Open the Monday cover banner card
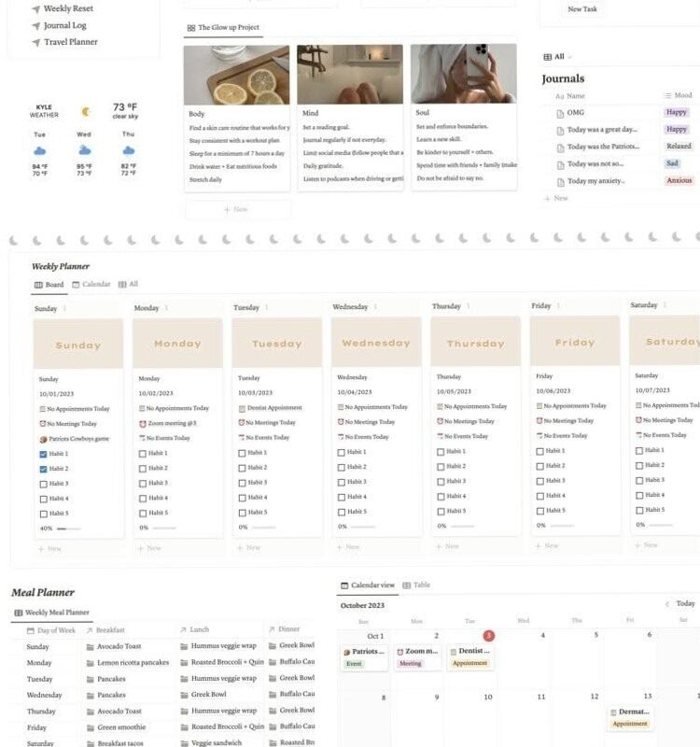Screen dimensions: 700x747 [177, 343]
